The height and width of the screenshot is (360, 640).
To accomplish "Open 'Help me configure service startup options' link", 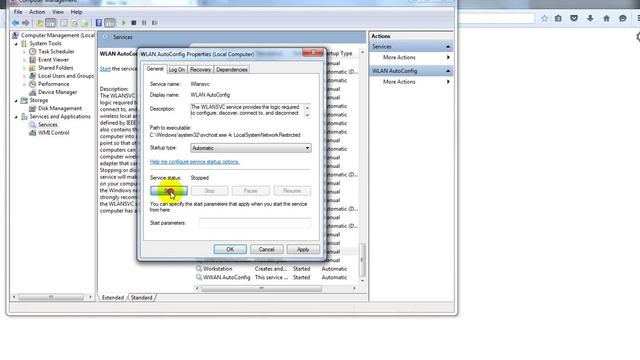I will (194, 162).
